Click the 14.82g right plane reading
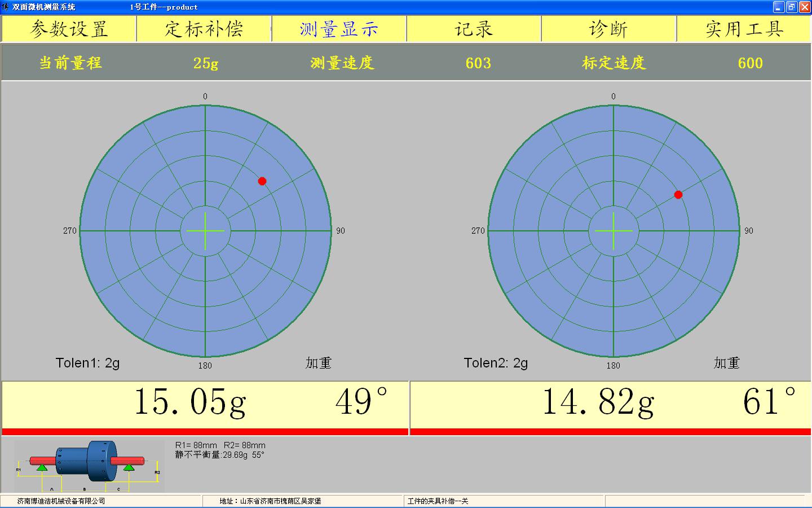The width and height of the screenshot is (812, 508). pos(598,402)
